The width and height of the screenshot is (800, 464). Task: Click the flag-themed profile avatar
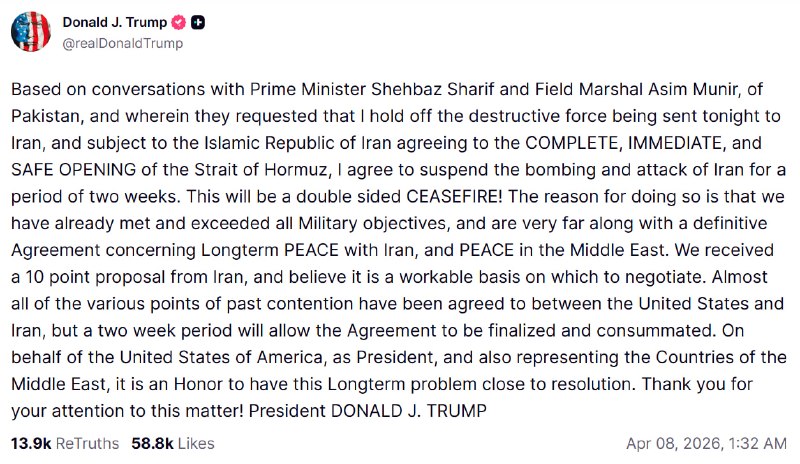click(31, 32)
